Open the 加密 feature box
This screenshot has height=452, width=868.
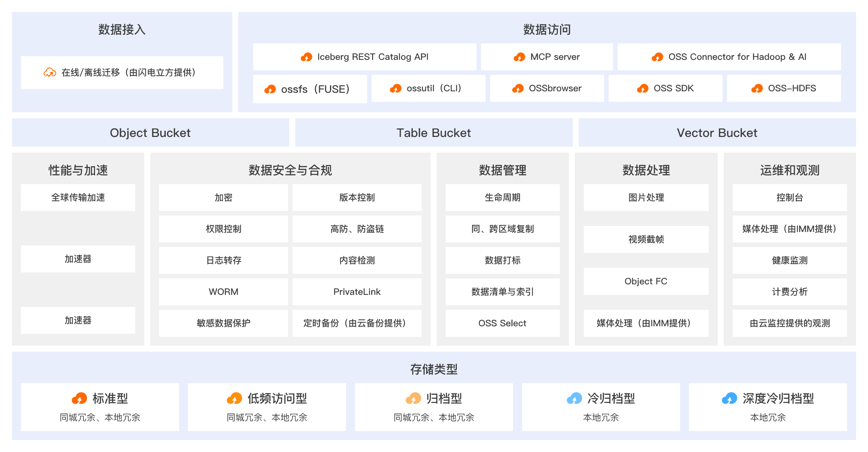click(x=223, y=198)
